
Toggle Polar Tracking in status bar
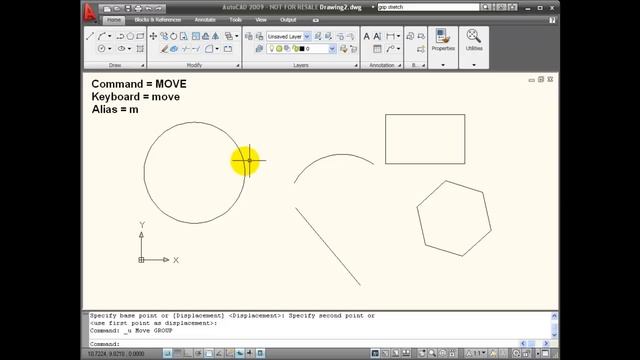(199, 353)
